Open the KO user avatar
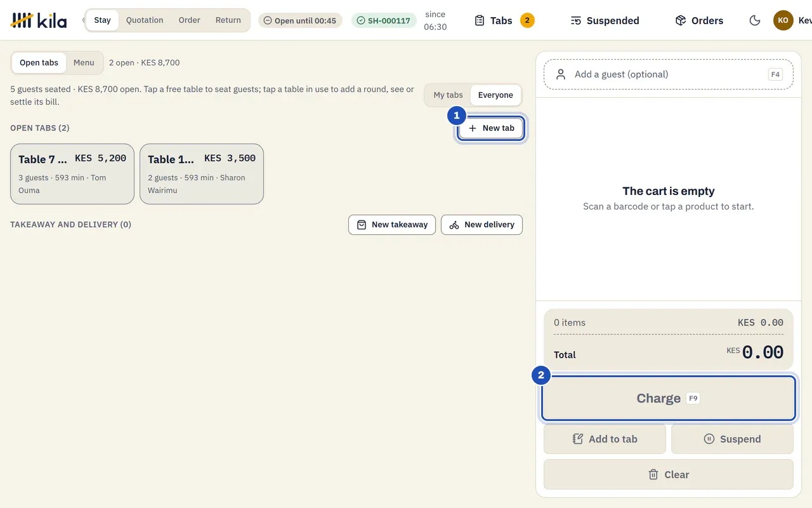 pyautogui.click(x=783, y=20)
